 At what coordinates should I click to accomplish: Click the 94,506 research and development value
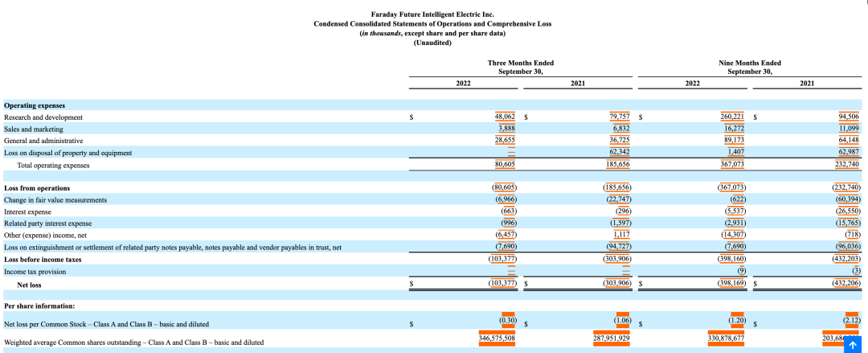point(850,117)
